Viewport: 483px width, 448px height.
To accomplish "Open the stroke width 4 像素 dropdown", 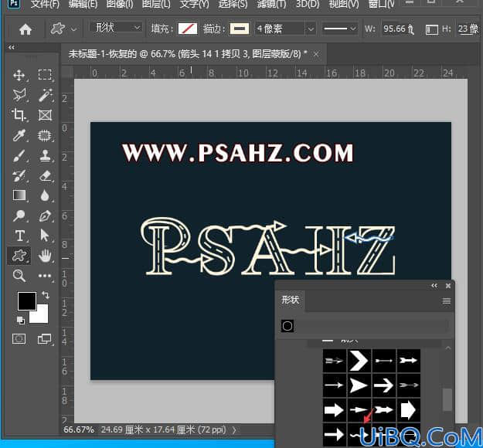I will (311, 29).
